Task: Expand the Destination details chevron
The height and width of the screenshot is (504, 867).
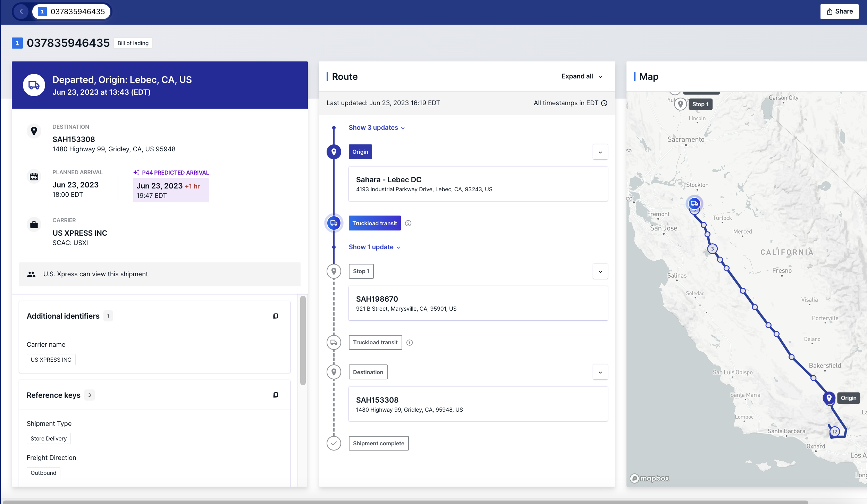Action: click(600, 372)
